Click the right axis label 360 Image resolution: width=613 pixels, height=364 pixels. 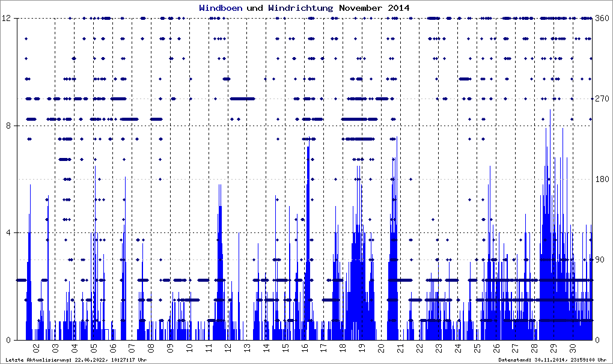click(x=602, y=19)
